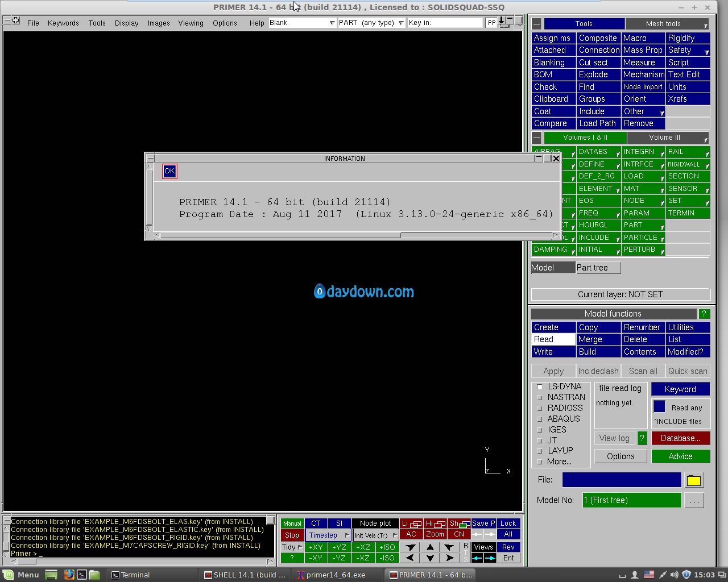Click the white left arrow under Save P
The image size is (728, 582).
coord(477,535)
